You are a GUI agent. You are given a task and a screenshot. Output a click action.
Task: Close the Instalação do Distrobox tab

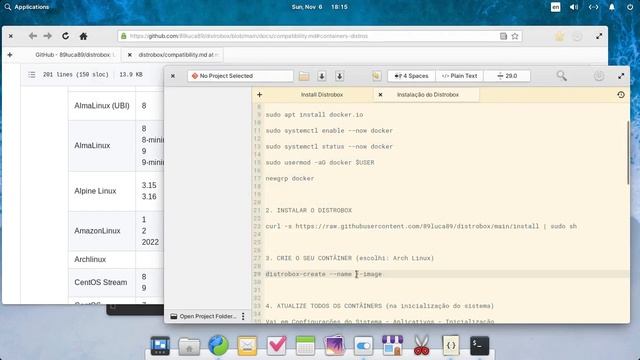380,95
